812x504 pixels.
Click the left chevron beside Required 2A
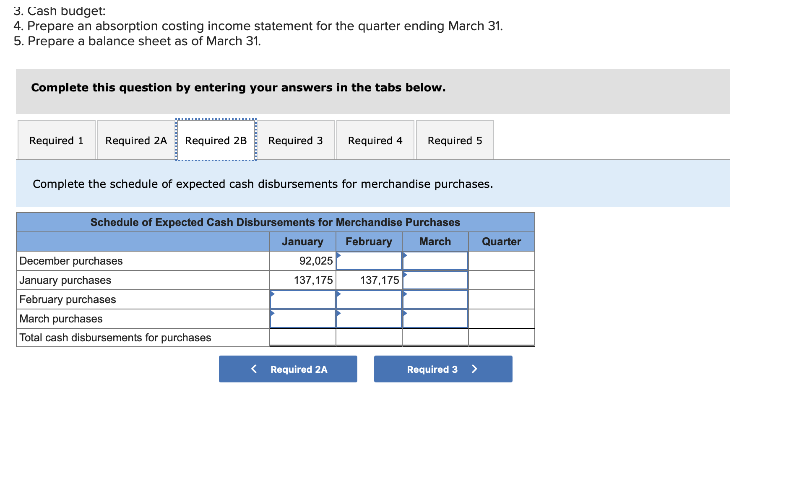coord(253,369)
